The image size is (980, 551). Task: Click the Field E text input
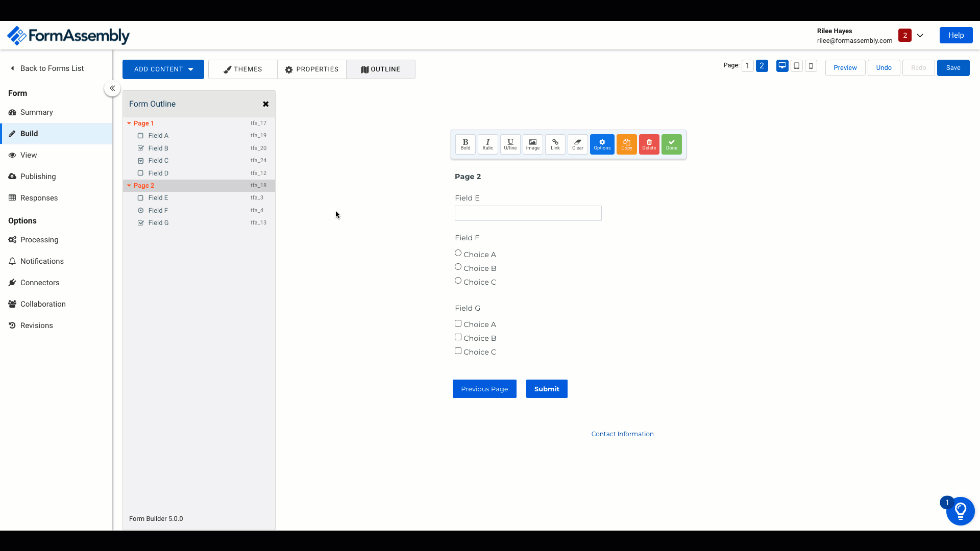point(528,213)
